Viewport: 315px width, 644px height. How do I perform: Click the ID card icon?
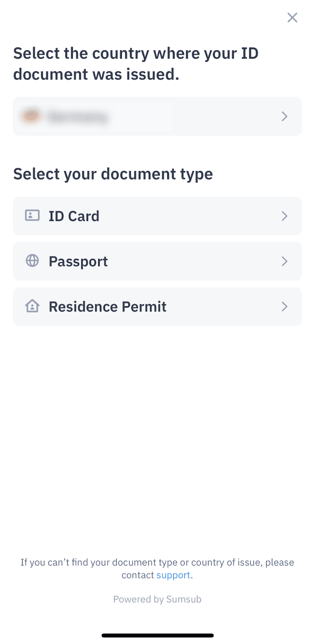pyautogui.click(x=32, y=216)
